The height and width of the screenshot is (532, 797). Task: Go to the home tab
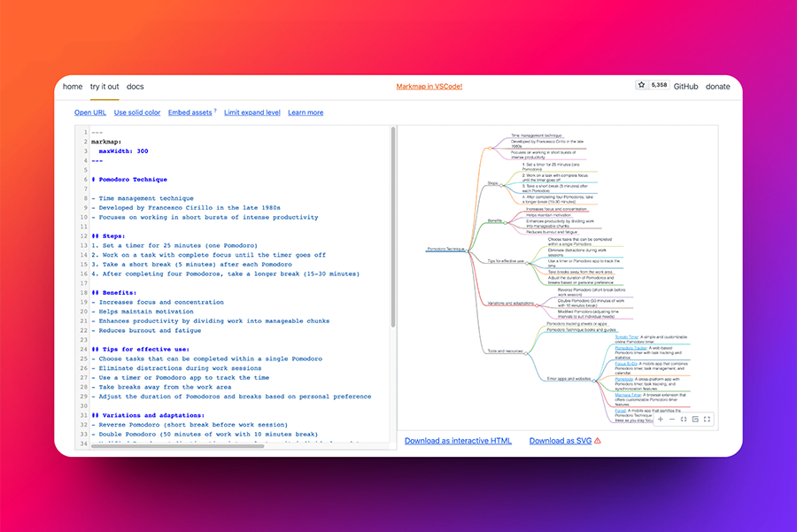click(73, 87)
